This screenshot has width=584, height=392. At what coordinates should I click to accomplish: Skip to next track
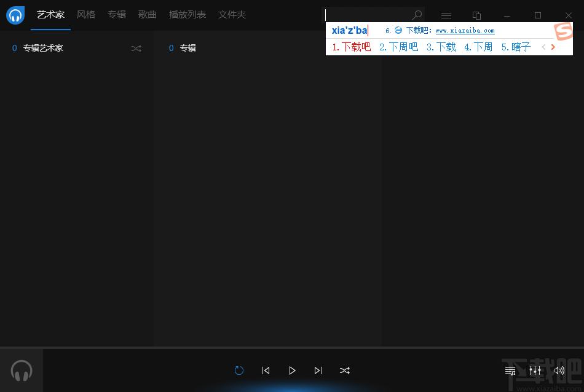318,370
